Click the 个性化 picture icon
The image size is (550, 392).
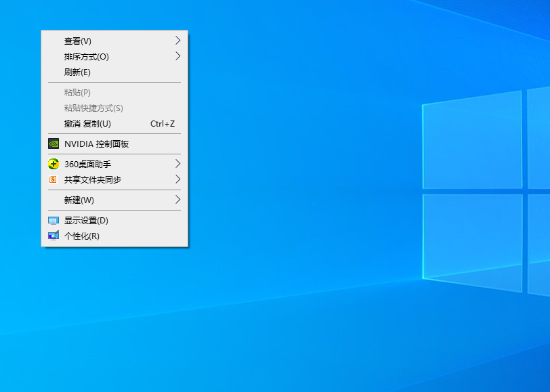click(x=54, y=236)
